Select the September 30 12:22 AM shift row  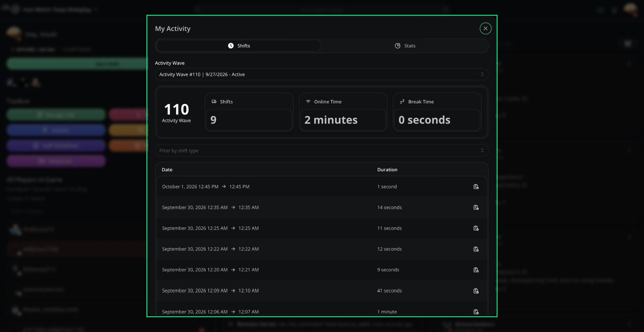(x=321, y=249)
